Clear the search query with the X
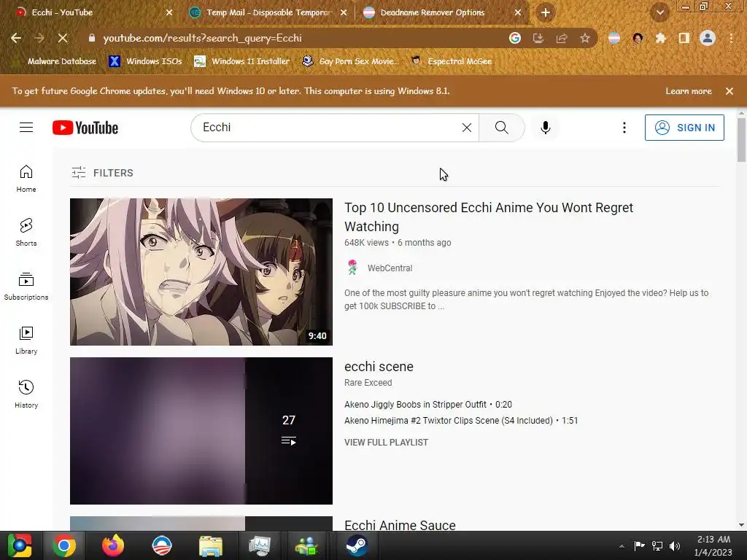 467,128
